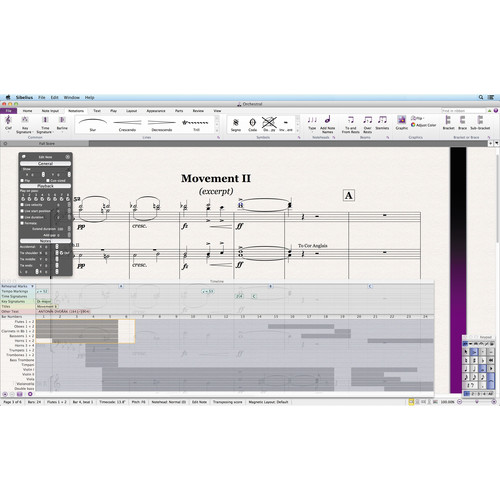Open the Clef dropdown

click(x=8, y=124)
